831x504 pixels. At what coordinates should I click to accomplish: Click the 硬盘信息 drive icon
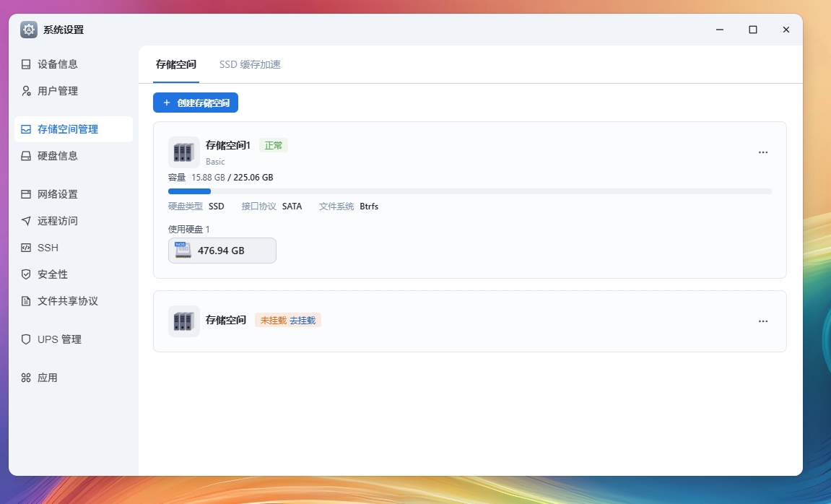(26, 156)
